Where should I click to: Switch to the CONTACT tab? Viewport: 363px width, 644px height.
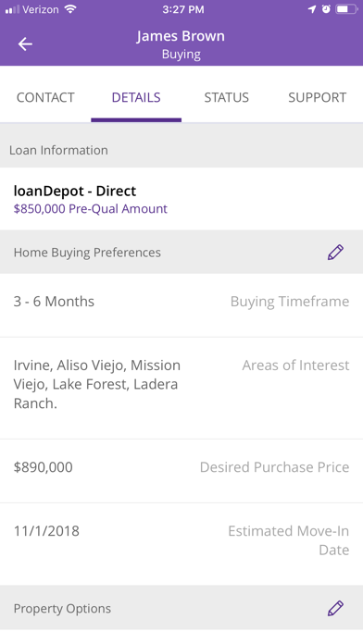tap(45, 97)
